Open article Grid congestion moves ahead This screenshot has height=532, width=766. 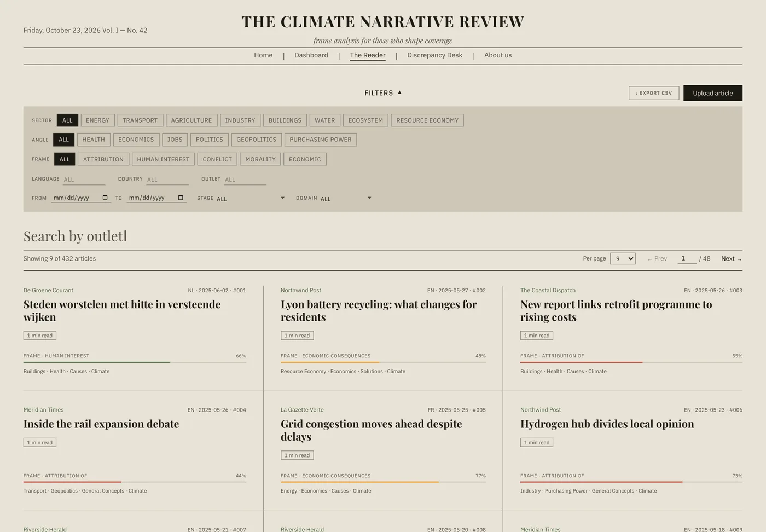371,430
